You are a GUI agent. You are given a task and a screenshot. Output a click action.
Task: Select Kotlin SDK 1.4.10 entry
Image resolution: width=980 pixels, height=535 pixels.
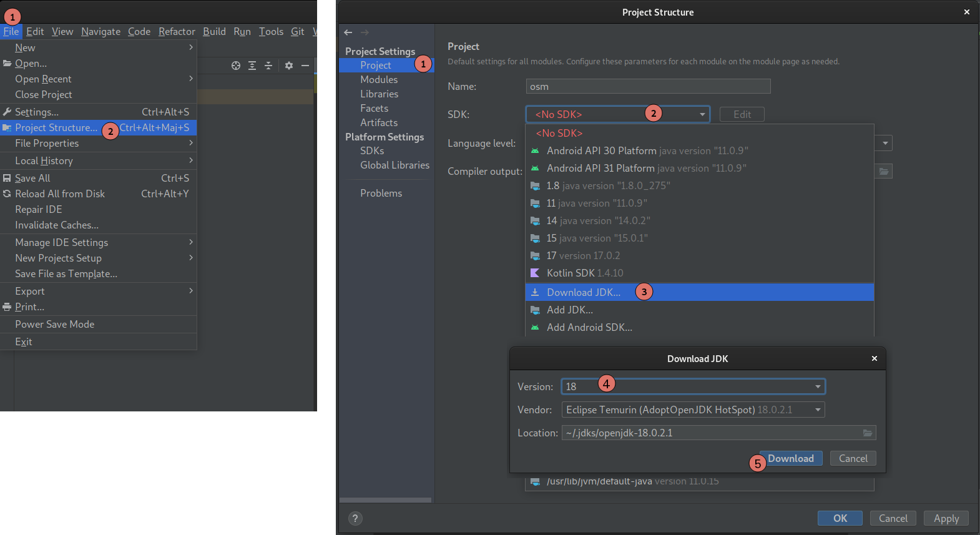[x=700, y=273]
